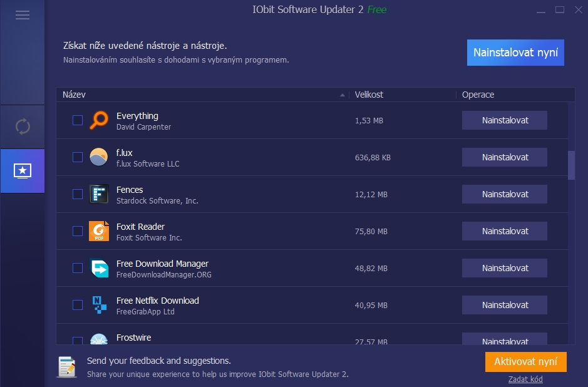Tick the f.lux checkbox
Viewport: 588px width, 387px height.
coord(78,157)
